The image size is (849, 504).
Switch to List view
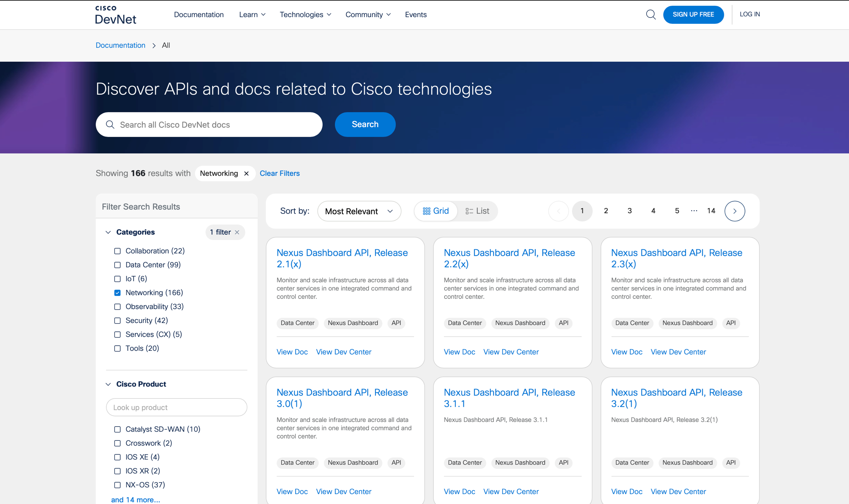[x=477, y=211]
